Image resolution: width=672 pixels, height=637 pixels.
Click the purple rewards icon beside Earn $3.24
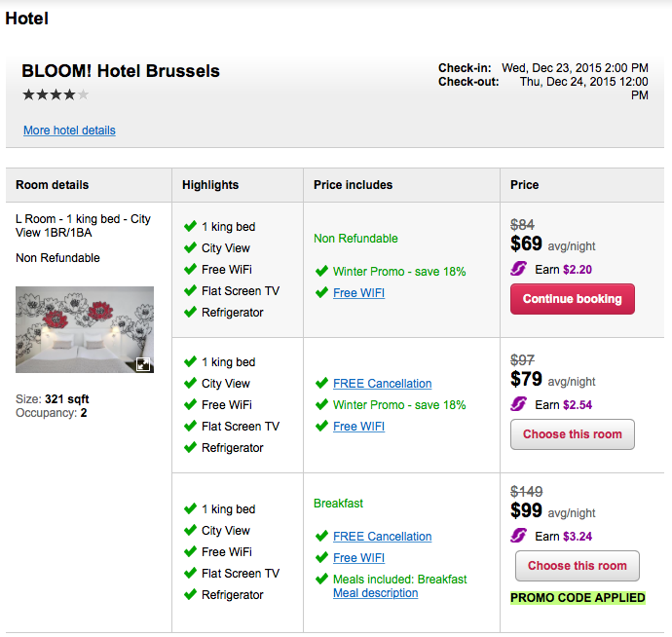(518, 536)
